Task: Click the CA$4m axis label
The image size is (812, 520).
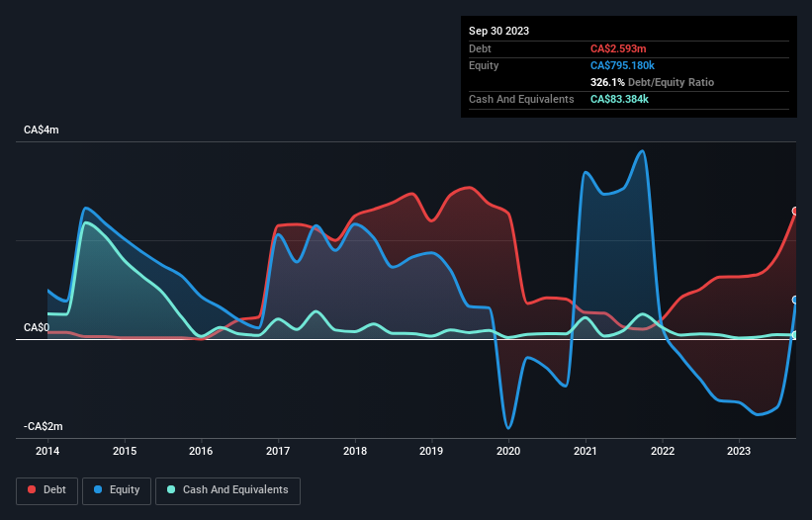Action: pyautogui.click(x=42, y=130)
